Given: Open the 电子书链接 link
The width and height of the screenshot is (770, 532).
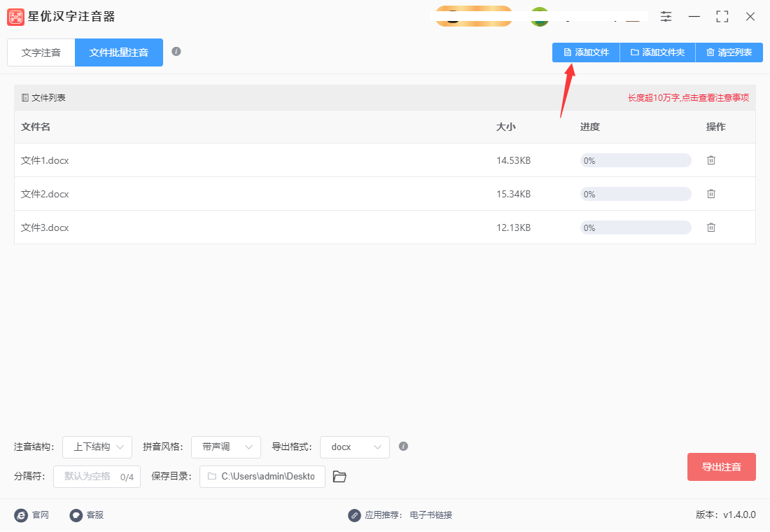Looking at the screenshot, I should [x=431, y=515].
